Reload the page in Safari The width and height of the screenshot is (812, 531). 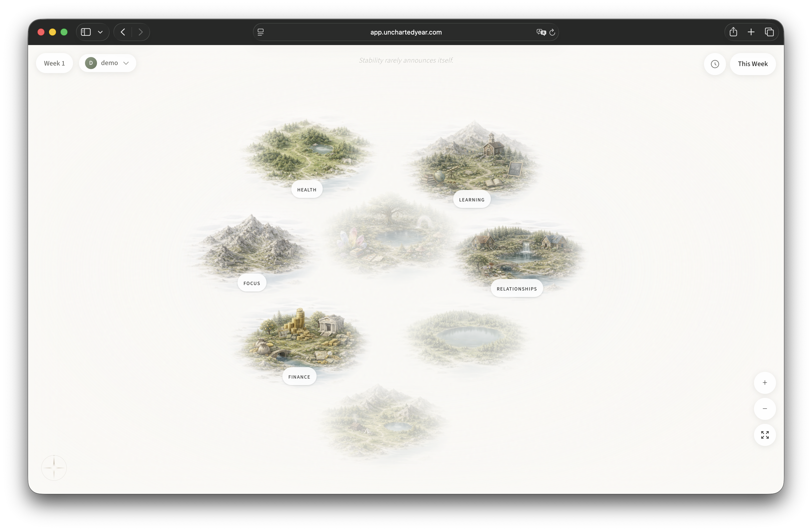(552, 32)
